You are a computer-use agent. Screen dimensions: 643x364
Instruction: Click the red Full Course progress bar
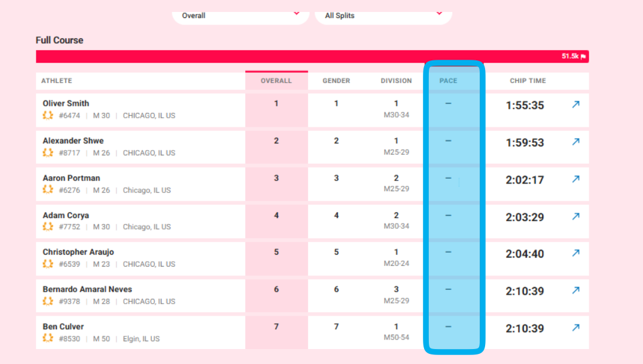pos(312,57)
